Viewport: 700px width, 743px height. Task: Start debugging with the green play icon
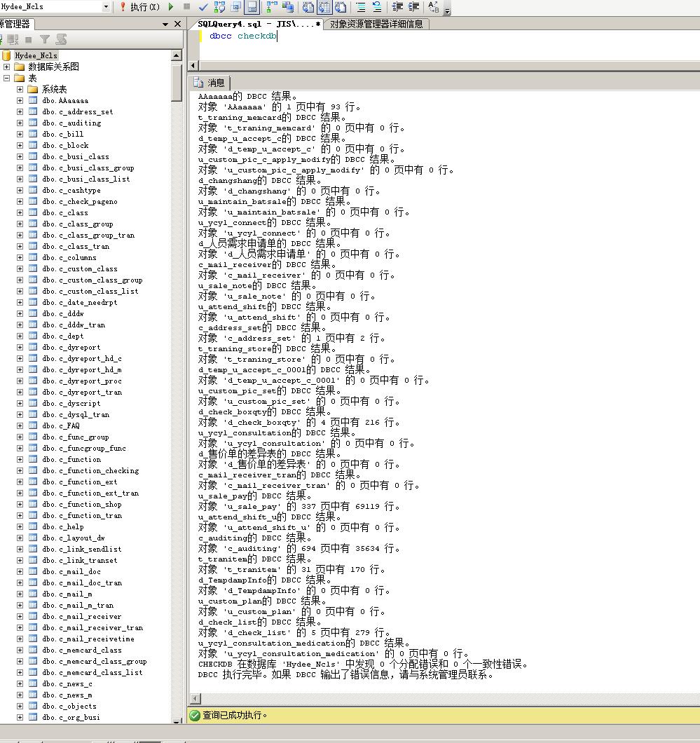click(x=171, y=6)
